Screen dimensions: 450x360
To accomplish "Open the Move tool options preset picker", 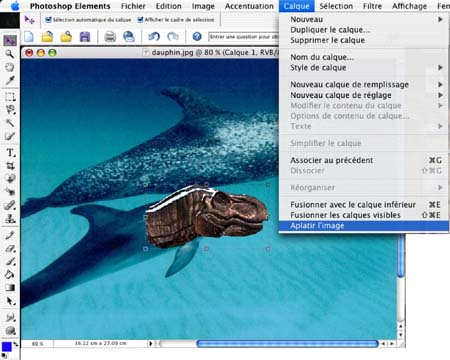I will pyautogui.click(x=29, y=20).
